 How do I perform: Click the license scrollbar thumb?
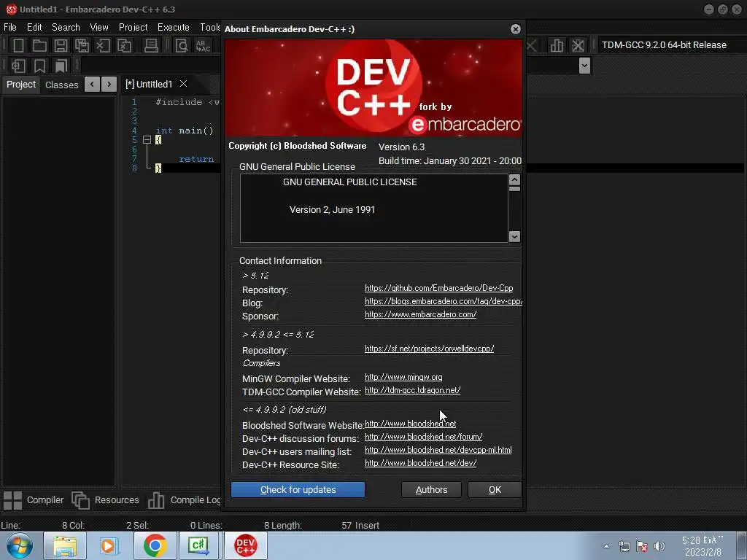[514, 189]
